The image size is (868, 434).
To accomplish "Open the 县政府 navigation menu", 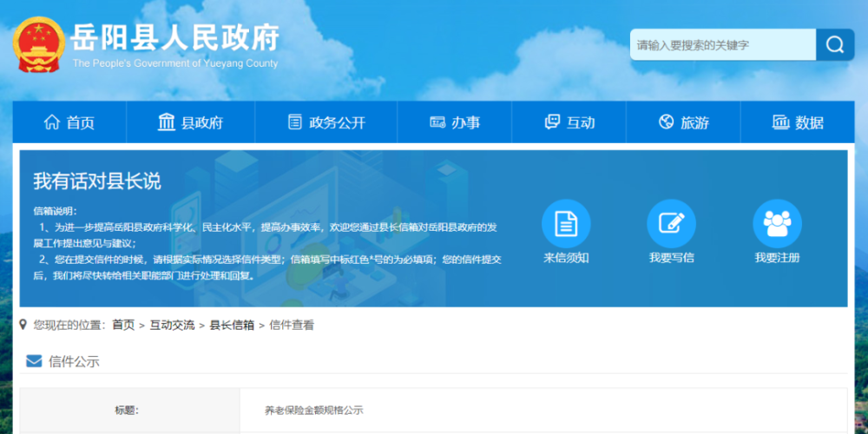I will coord(190,122).
